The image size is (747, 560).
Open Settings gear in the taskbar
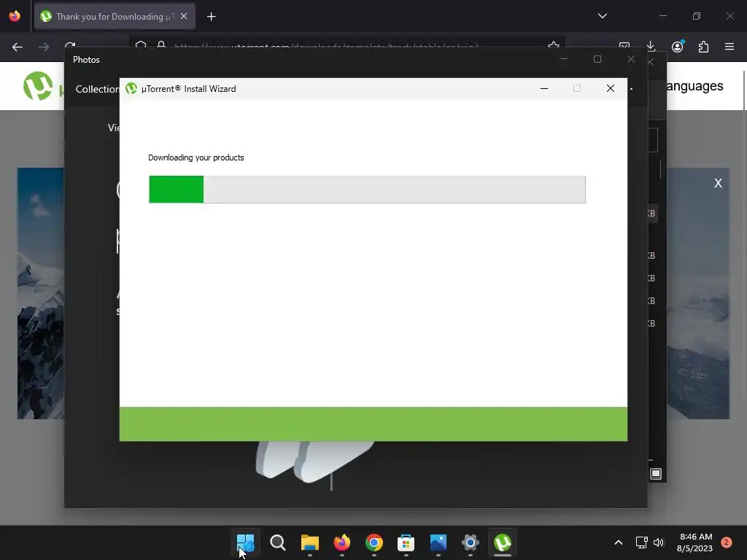471,542
